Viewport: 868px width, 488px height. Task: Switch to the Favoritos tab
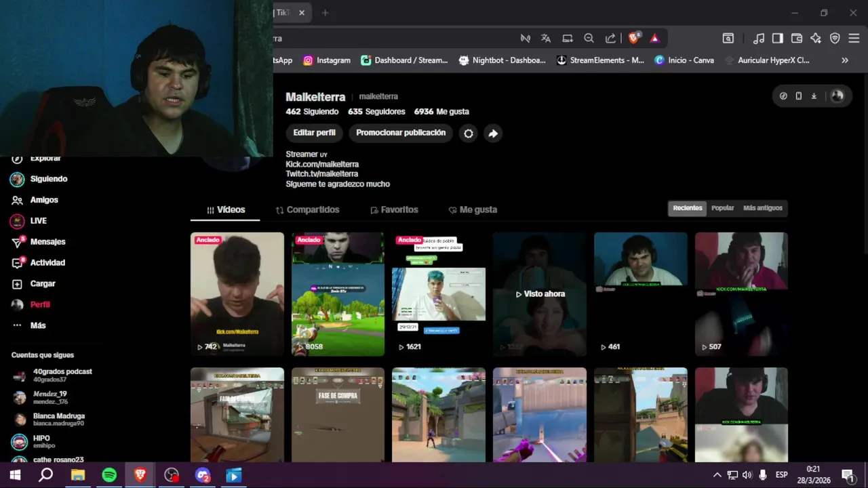tap(394, 210)
